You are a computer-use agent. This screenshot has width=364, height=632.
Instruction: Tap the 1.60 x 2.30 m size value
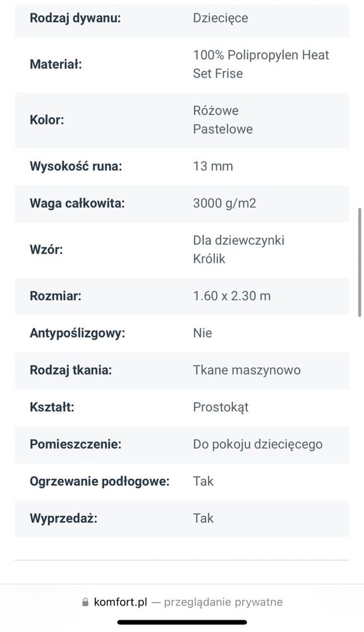click(x=232, y=296)
